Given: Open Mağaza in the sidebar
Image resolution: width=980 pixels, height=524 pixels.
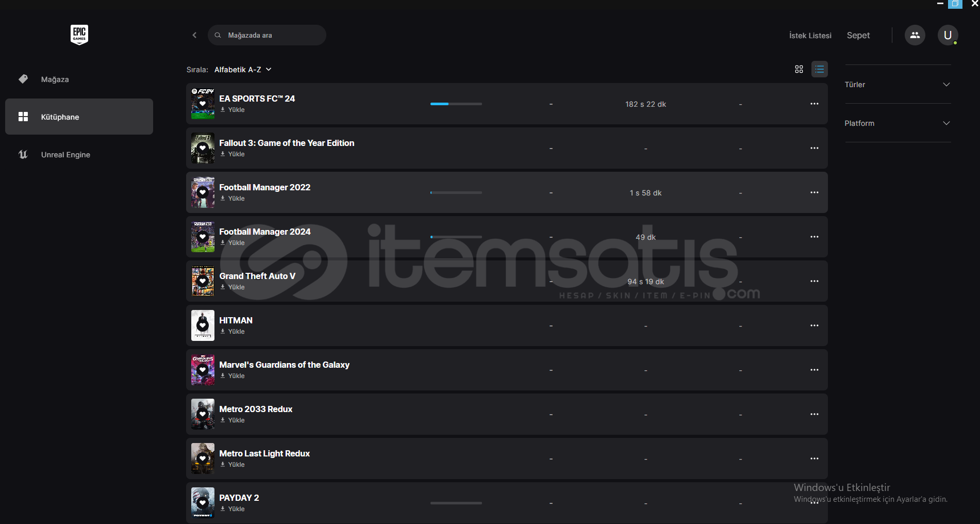Looking at the screenshot, I should (x=79, y=79).
